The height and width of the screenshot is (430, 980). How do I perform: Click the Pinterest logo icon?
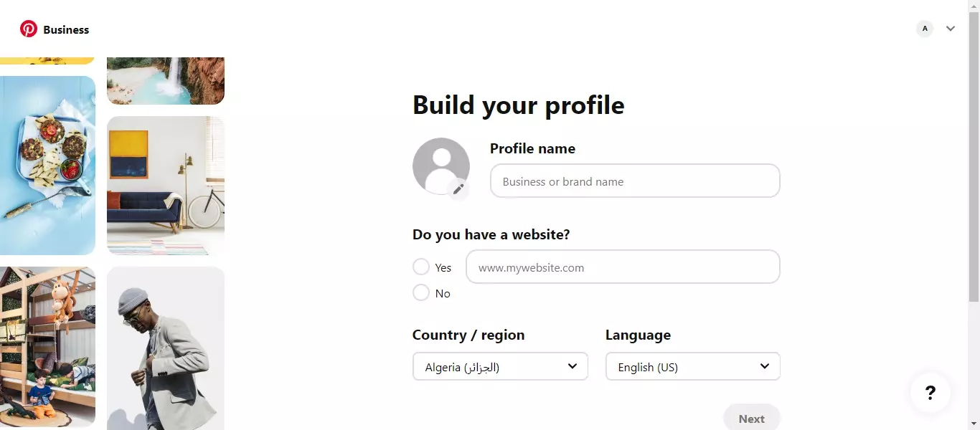[x=29, y=29]
